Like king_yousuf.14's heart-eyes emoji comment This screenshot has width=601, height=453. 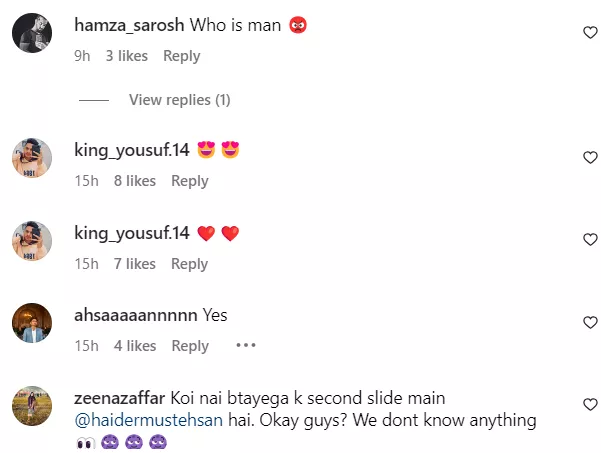click(590, 157)
